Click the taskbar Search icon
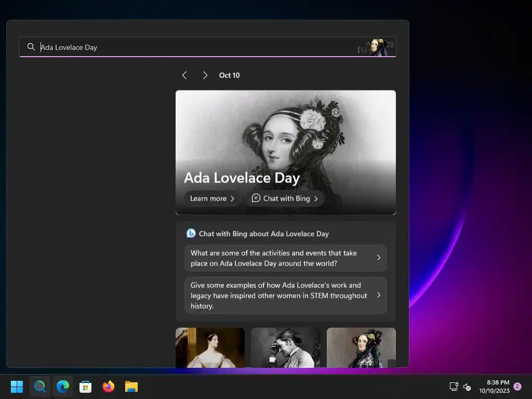 click(x=39, y=387)
